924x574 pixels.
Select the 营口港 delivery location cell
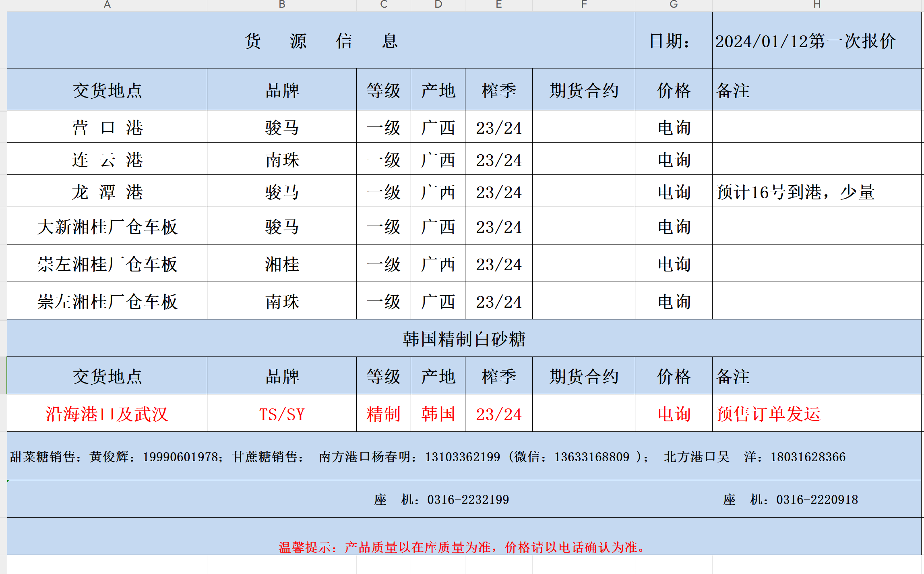[x=107, y=128]
